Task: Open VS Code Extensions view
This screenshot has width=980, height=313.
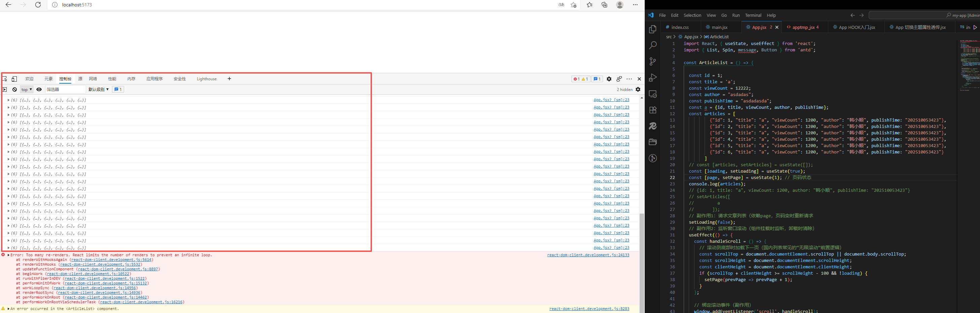Action: click(x=653, y=110)
